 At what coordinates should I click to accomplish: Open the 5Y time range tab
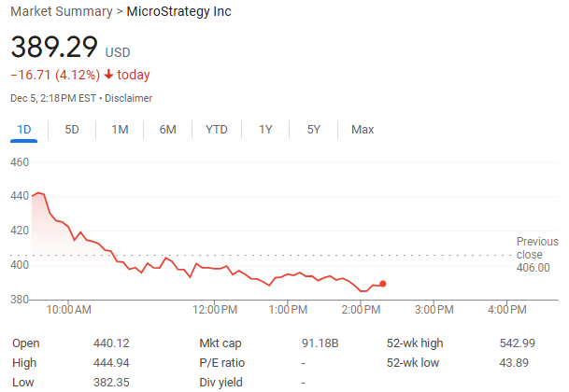pyautogui.click(x=314, y=130)
